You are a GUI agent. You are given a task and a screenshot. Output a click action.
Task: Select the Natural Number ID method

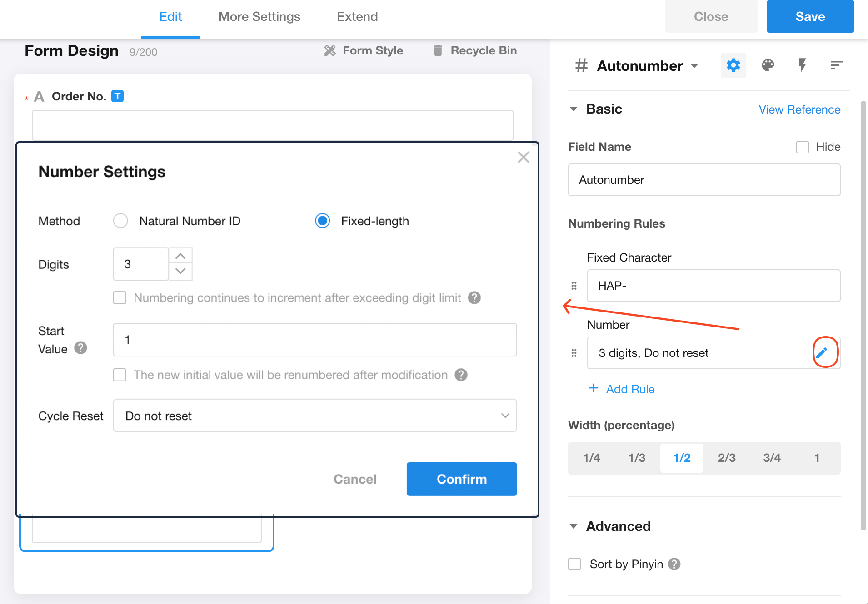tap(120, 221)
